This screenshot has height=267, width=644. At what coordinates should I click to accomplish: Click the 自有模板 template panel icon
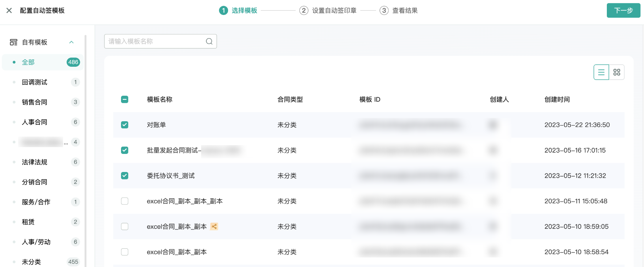pyautogui.click(x=14, y=42)
